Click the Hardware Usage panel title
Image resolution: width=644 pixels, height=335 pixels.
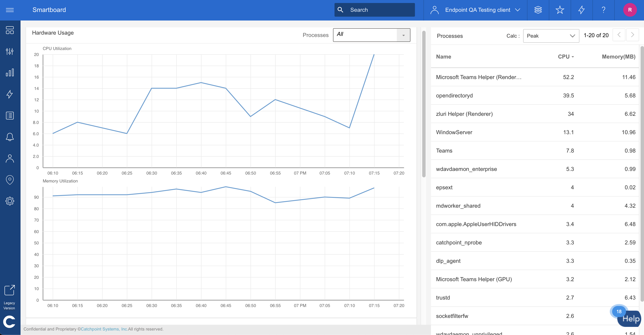(53, 33)
